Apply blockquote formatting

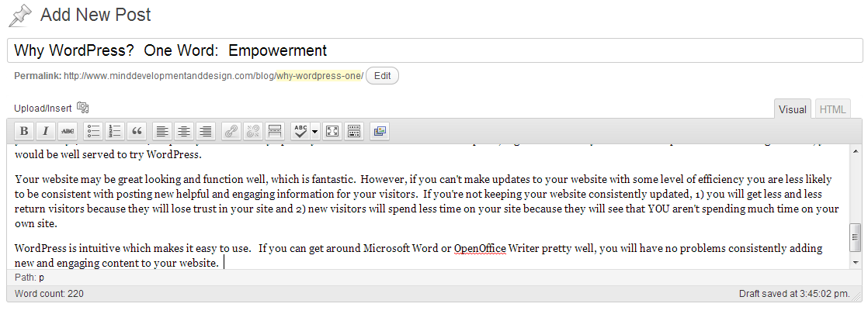137,131
